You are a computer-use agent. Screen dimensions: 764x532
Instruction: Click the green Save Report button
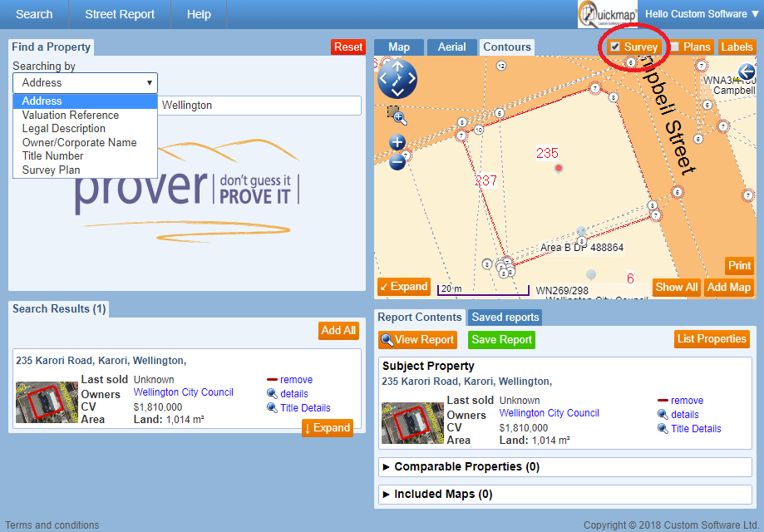[x=502, y=339]
